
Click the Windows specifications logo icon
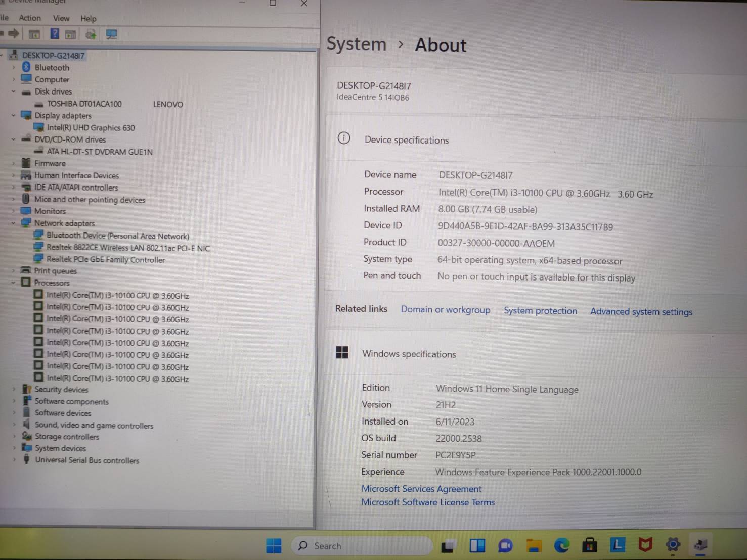(342, 352)
